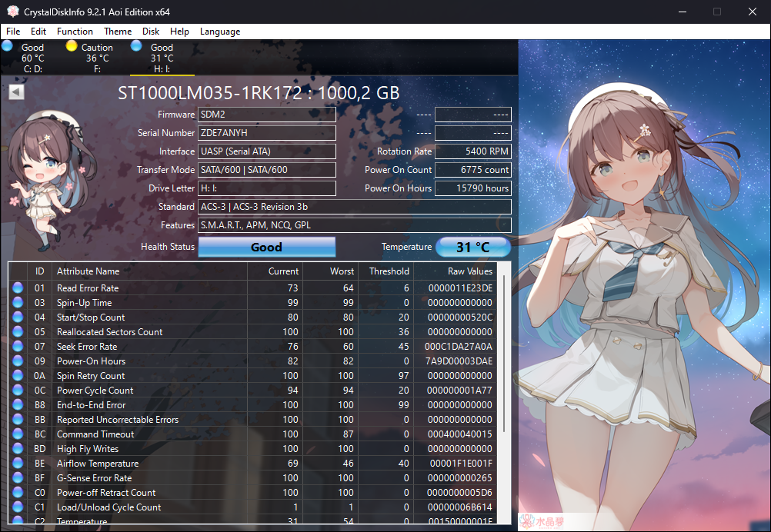771x532 pixels.
Task: Click raw value 000400040015
Action: coord(459,434)
